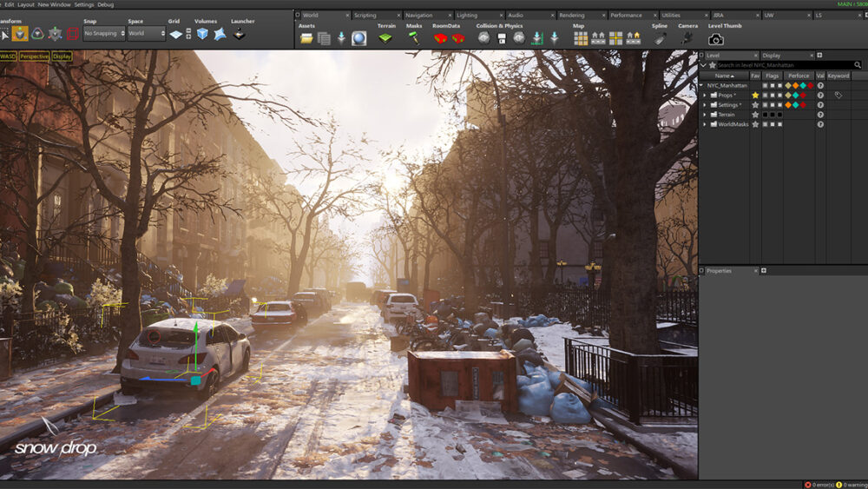This screenshot has width=868, height=489.
Task: Click the Assets sphere material icon
Action: coord(358,38)
